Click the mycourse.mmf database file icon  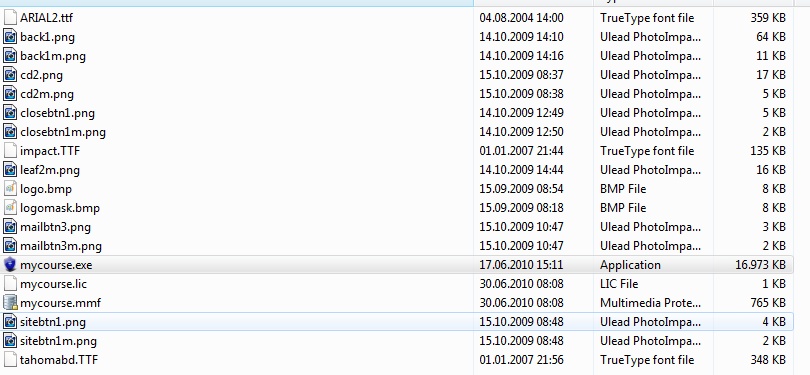coord(10,303)
